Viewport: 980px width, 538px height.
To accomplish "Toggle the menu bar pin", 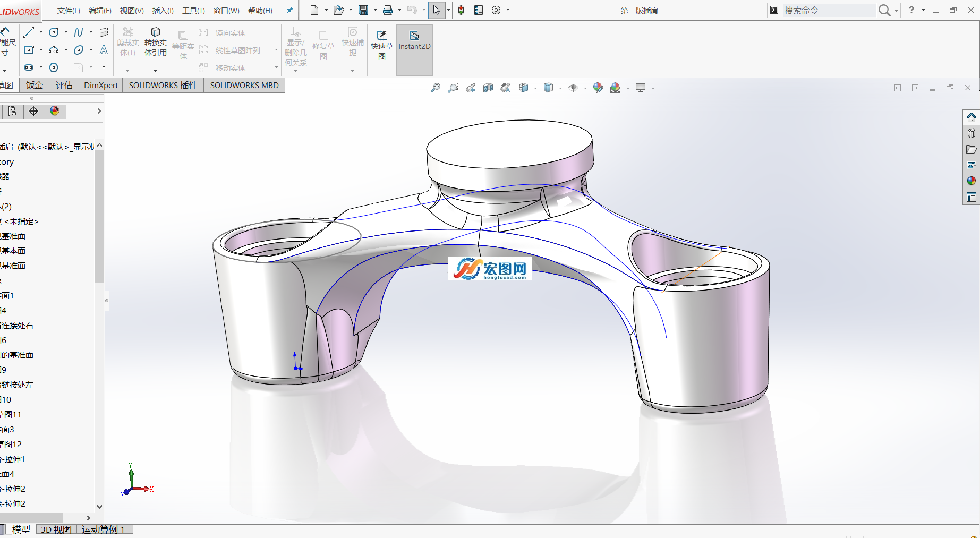I will pos(289,10).
